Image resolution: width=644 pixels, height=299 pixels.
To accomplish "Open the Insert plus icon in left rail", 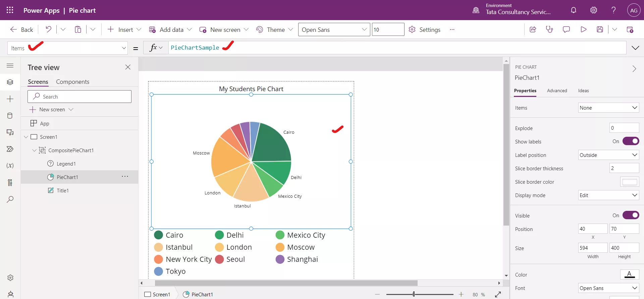I will 10,99.
